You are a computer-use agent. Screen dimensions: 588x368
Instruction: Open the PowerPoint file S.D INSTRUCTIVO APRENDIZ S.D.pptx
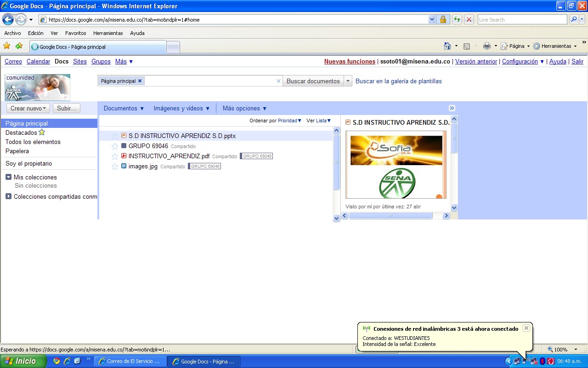click(182, 136)
